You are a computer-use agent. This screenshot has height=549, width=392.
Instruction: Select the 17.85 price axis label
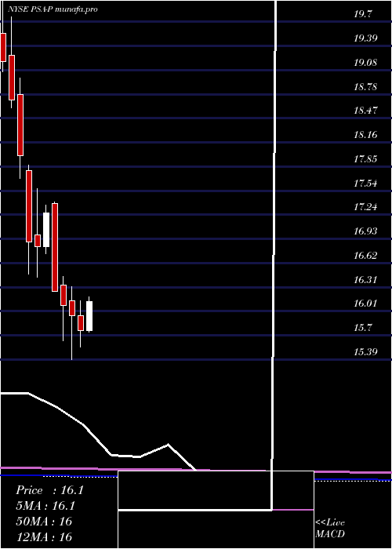pos(365,159)
